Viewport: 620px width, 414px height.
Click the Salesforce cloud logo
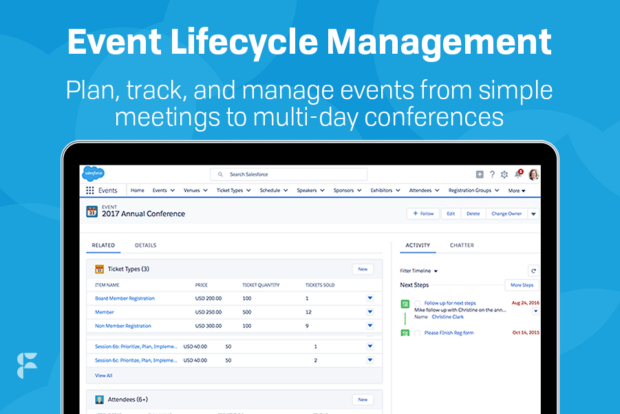93,174
